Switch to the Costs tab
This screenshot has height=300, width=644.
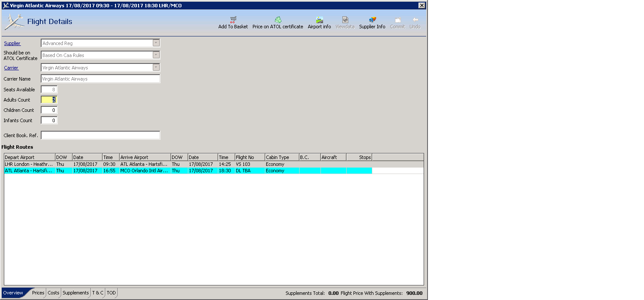[53, 293]
